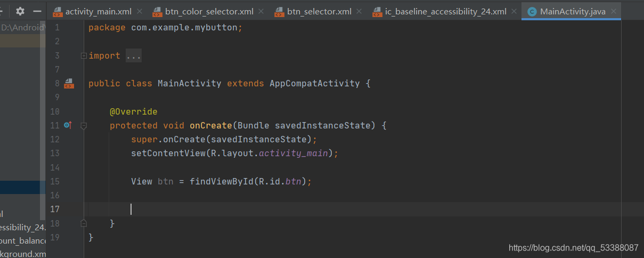This screenshot has height=258, width=644.
Task: Click the @Override annotation
Action: [133, 111]
